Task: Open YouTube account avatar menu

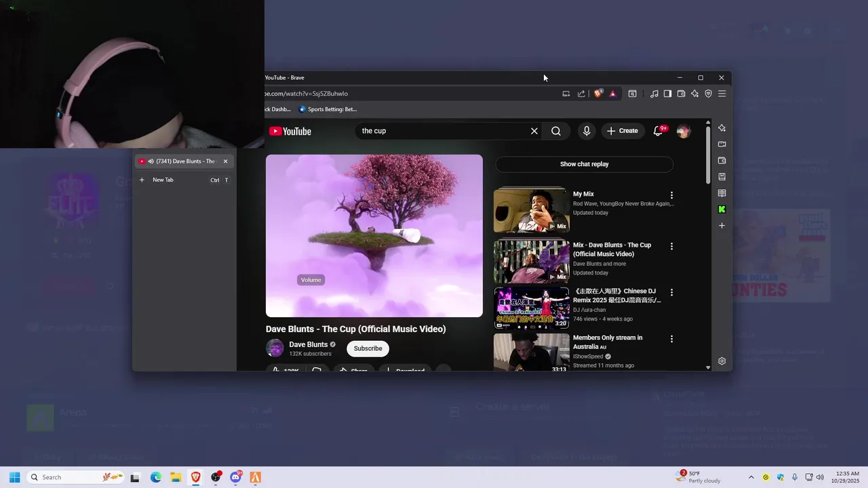Action: pyautogui.click(x=683, y=131)
